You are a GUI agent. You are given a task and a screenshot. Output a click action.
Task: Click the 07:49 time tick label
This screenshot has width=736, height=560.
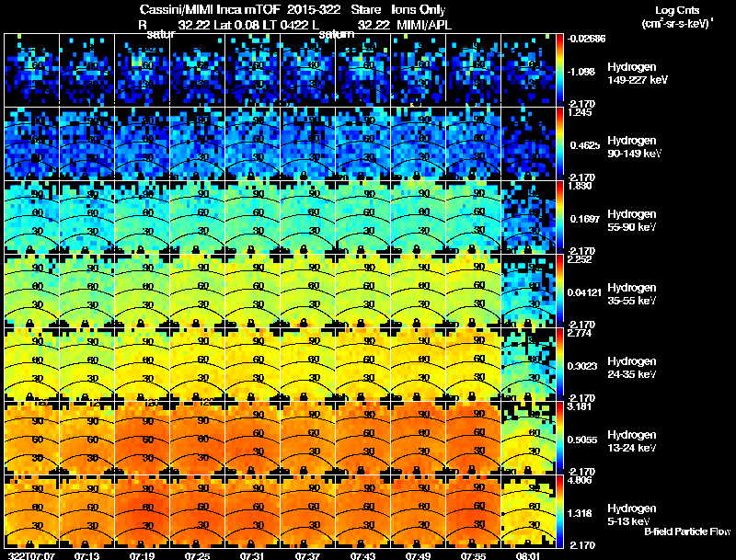(x=418, y=555)
